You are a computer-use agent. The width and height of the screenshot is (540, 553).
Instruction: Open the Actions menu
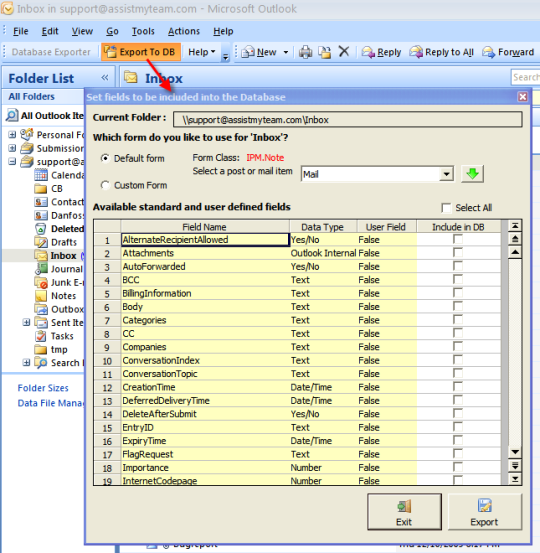(x=184, y=31)
